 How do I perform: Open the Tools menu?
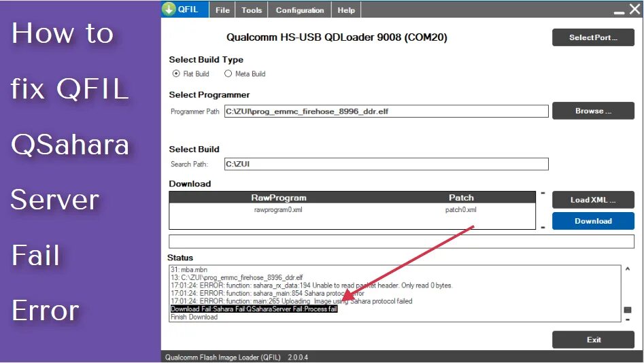252,10
